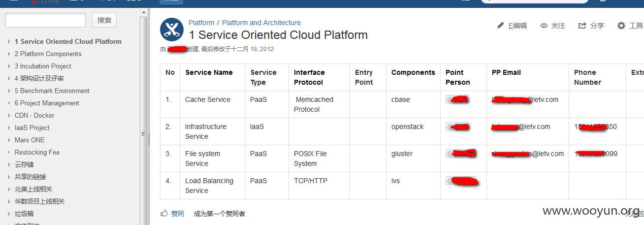Open the '工具' tools menu label
Screen dimensions: 644x225
(636, 26)
